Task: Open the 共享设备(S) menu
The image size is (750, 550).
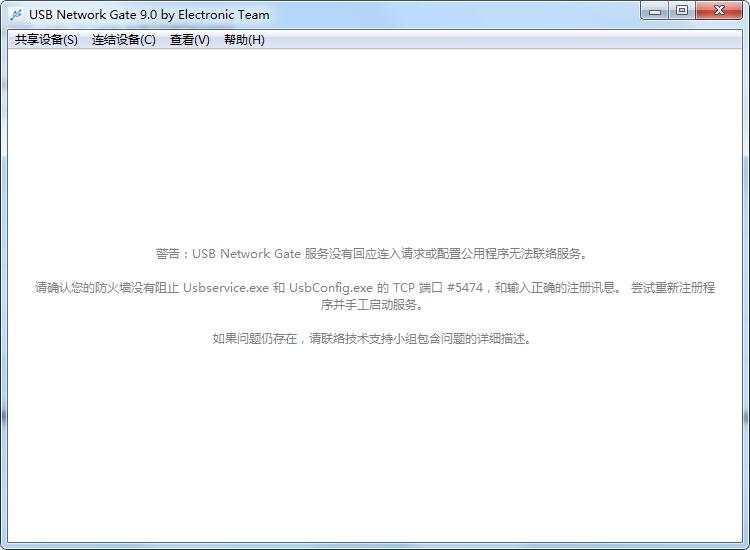Action: tap(46, 40)
